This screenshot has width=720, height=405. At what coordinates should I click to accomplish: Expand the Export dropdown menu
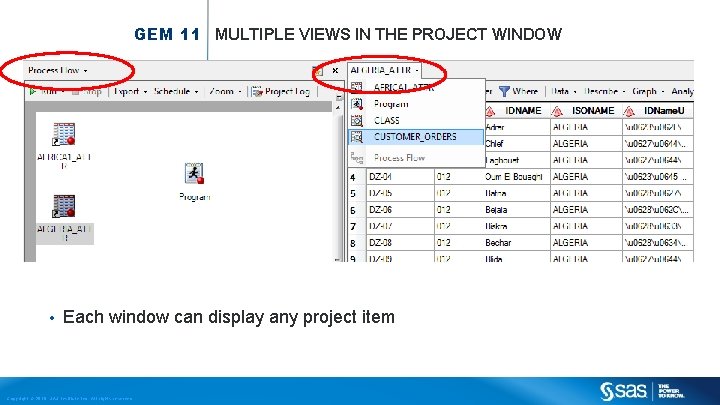130,91
